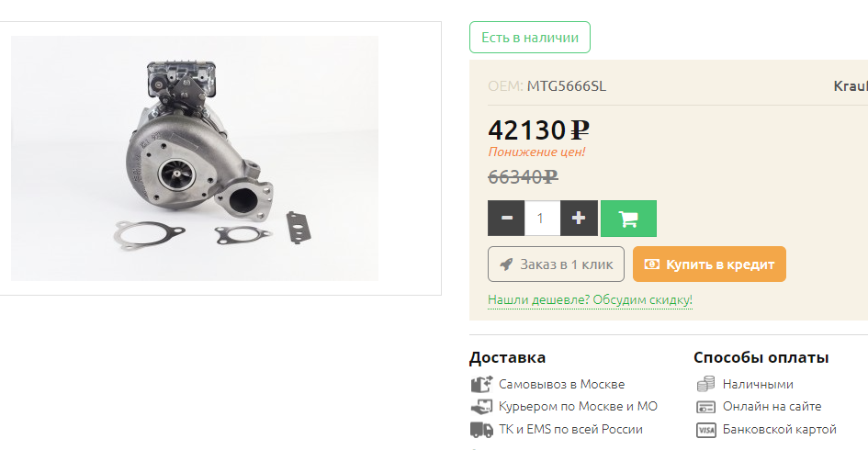This screenshot has height=450, width=868.
Task: Increase quantity with the plus button
Action: tap(579, 218)
